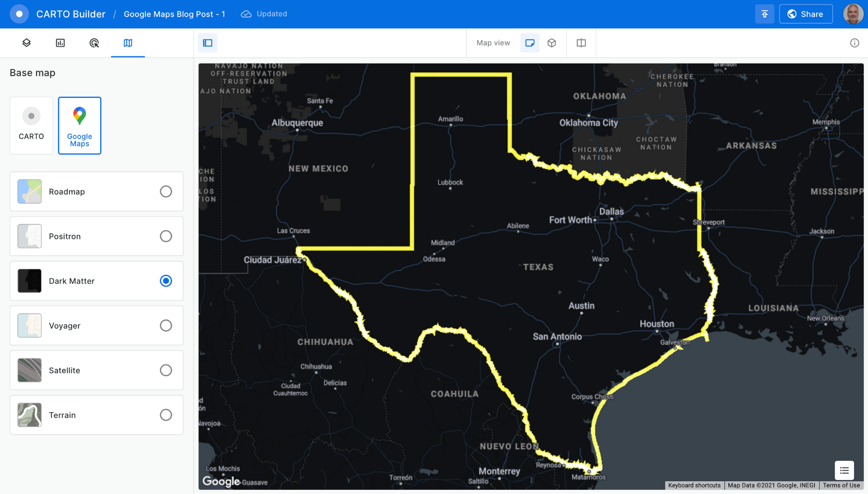This screenshot has height=494, width=868.
Task: Click the Austin label on the map
Action: point(581,306)
